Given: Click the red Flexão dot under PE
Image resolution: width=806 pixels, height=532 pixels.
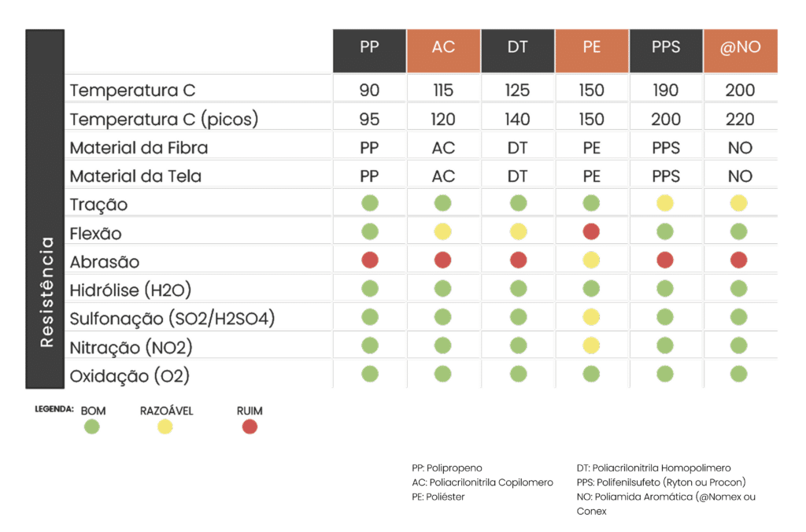Looking at the screenshot, I should point(592,232).
